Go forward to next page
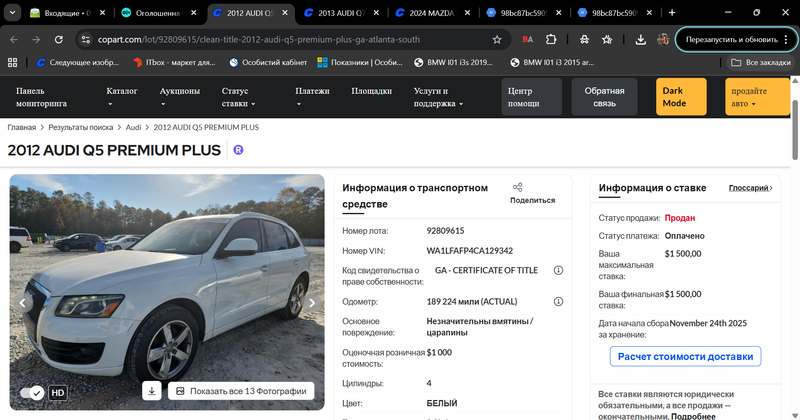Viewport: 800px width, 420px height. coord(36,39)
